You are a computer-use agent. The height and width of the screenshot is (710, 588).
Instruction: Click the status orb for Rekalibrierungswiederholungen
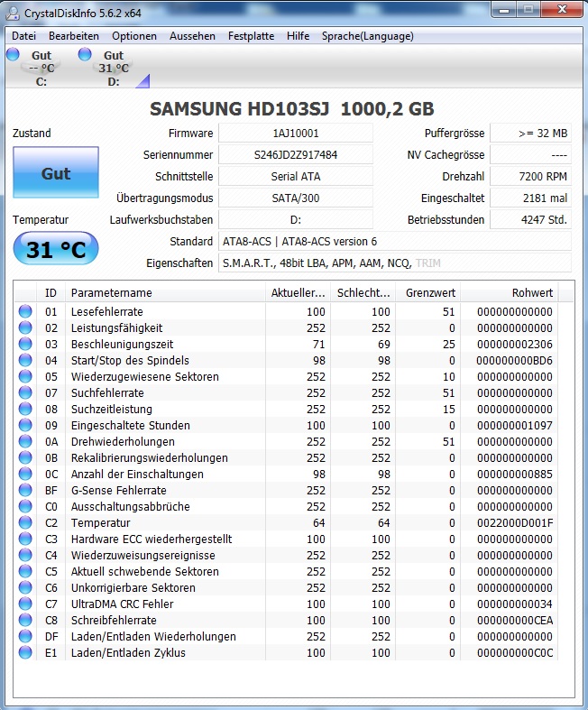(x=25, y=457)
